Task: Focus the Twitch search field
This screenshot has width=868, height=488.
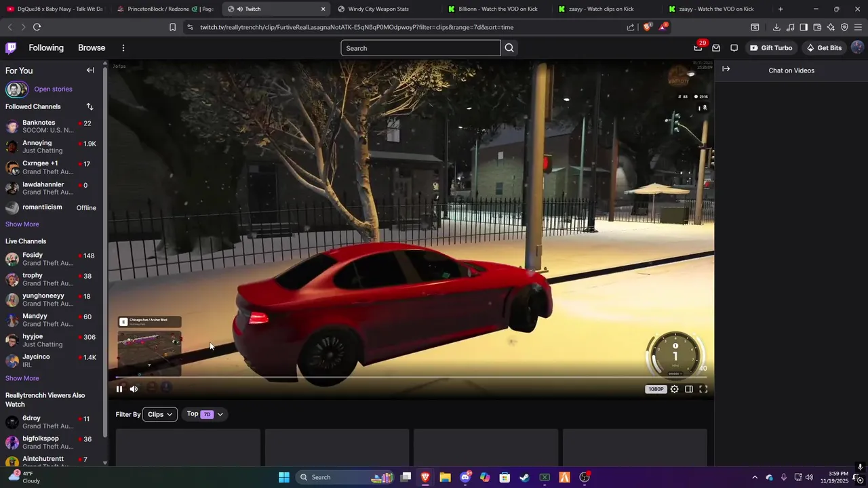Action: (x=420, y=48)
